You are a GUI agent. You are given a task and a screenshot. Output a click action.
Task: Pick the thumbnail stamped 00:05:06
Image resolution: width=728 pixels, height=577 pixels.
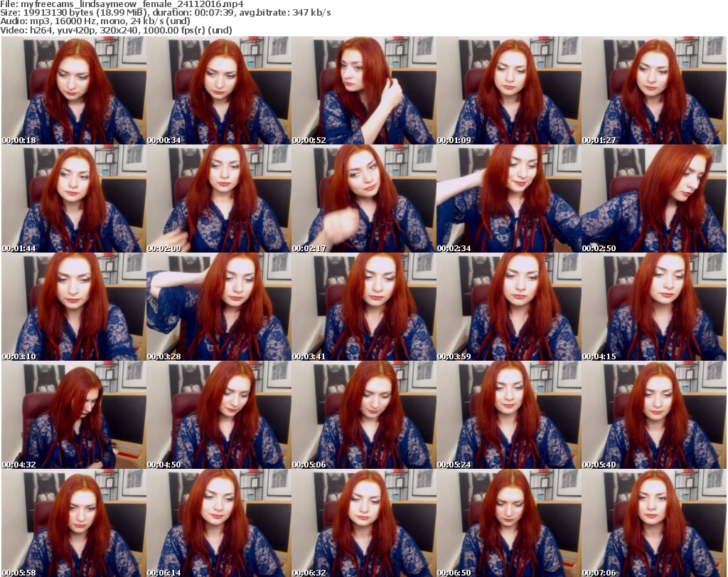pos(363,415)
